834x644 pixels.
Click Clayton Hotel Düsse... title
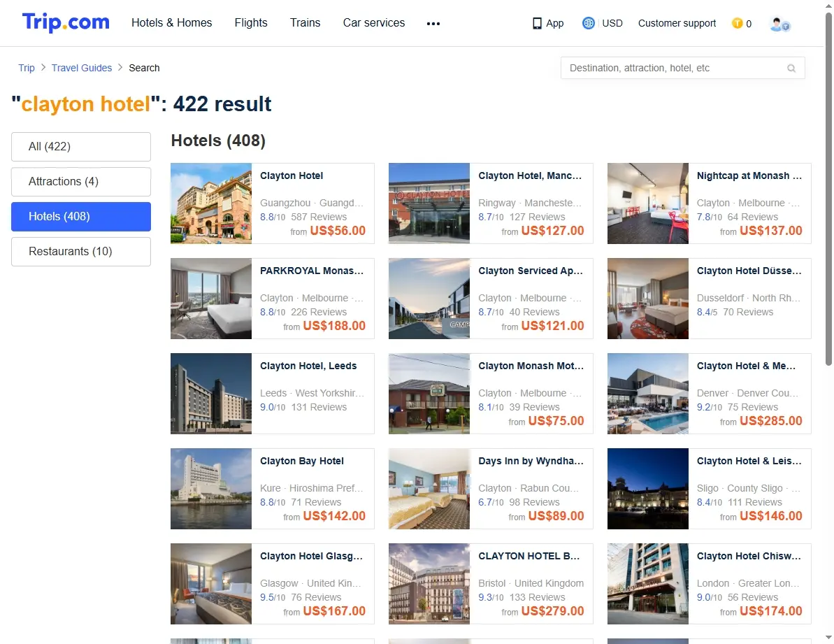coord(749,271)
